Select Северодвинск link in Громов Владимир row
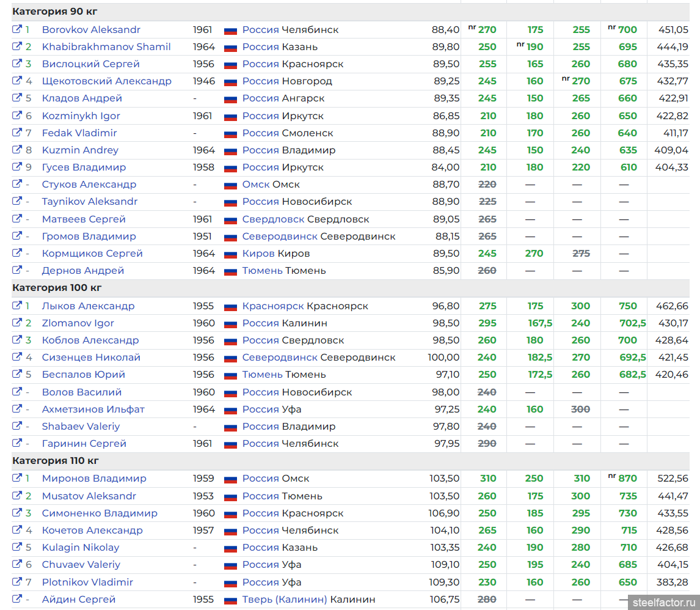Screen dimensions: 700x610 (x=279, y=236)
